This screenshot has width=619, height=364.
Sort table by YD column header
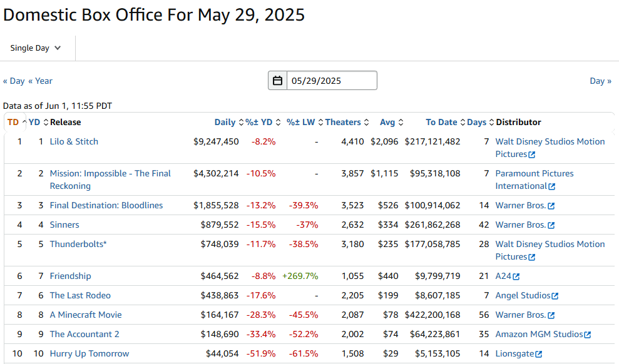tap(38, 122)
